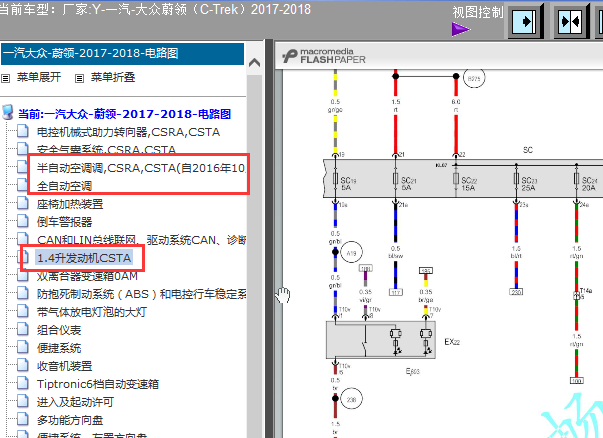Click the 一汽大众-蔚领-2017-2018-电路图 blue header

[122, 53]
